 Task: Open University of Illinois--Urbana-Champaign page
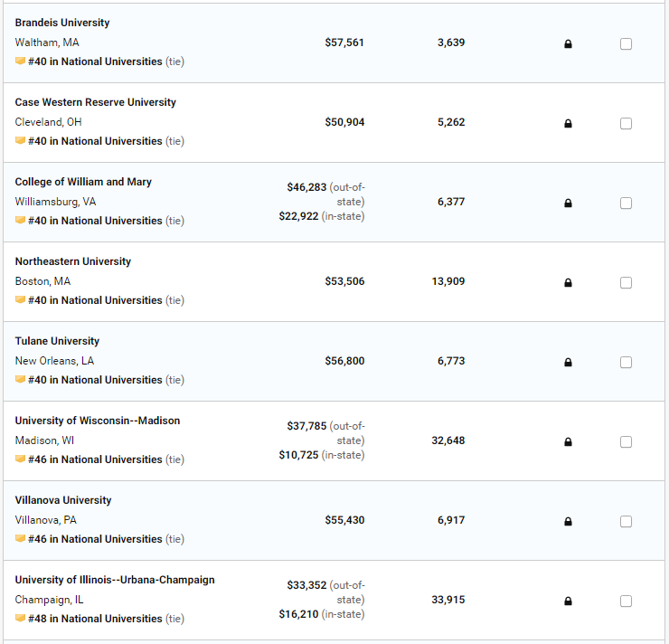click(115, 580)
